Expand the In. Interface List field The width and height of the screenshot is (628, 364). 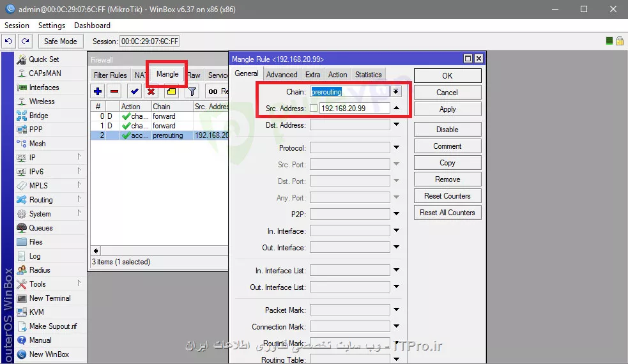[396, 270]
